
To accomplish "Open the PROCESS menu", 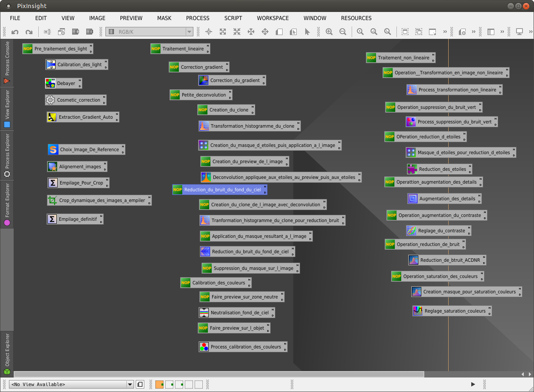I will click(198, 18).
